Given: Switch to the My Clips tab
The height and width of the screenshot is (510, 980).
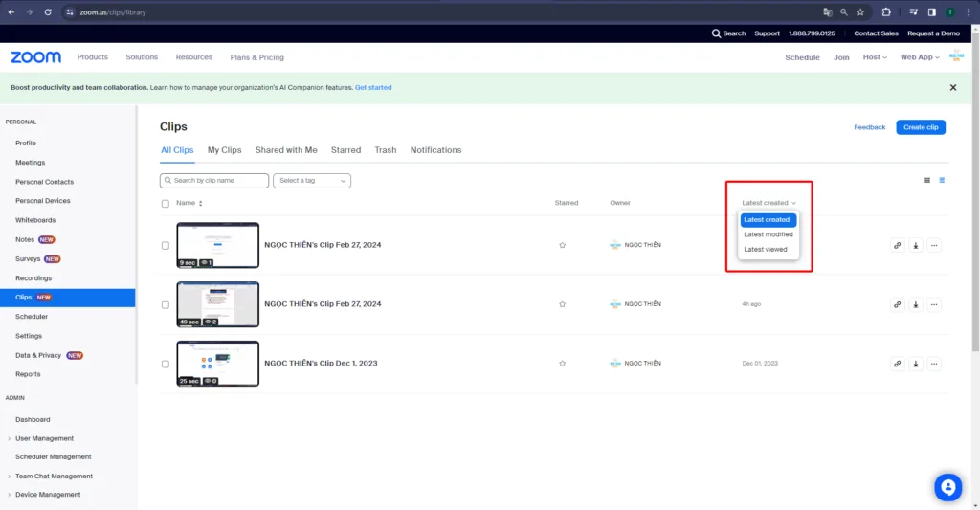Looking at the screenshot, I should coord(224,150).
